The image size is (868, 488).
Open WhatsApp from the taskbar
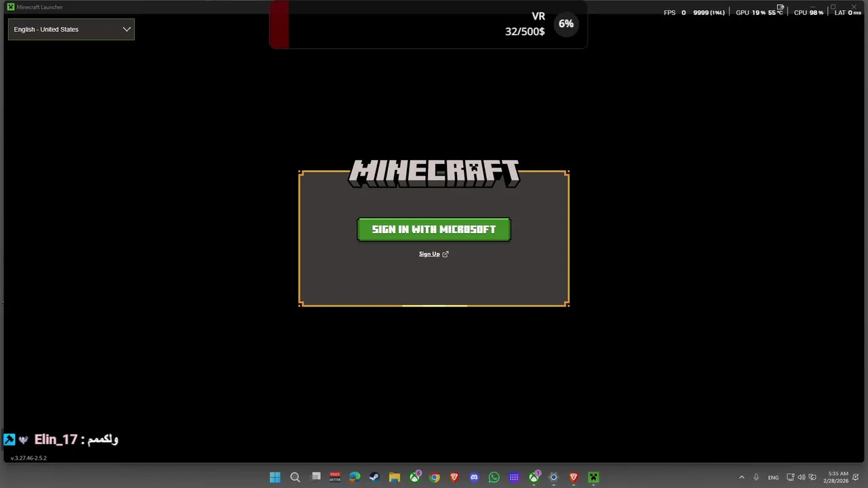pyautogui.click(x=494, y=477)
